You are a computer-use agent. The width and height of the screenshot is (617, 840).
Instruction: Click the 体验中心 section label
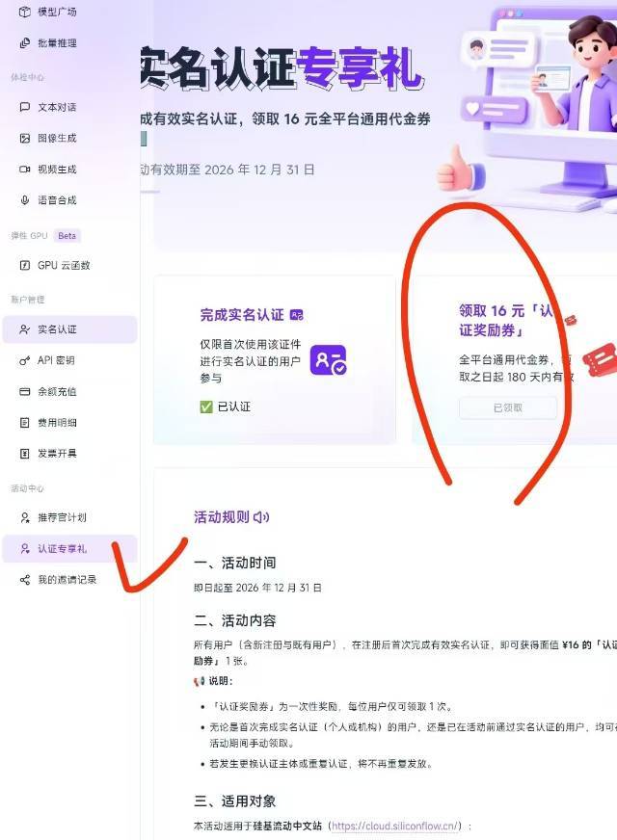click(x=27, y=78)
